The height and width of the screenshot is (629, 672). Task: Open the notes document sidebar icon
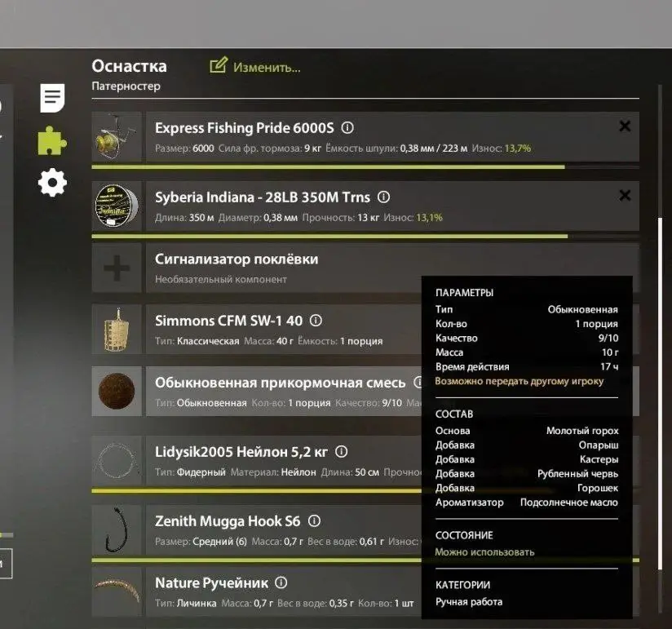pos(52,98)
